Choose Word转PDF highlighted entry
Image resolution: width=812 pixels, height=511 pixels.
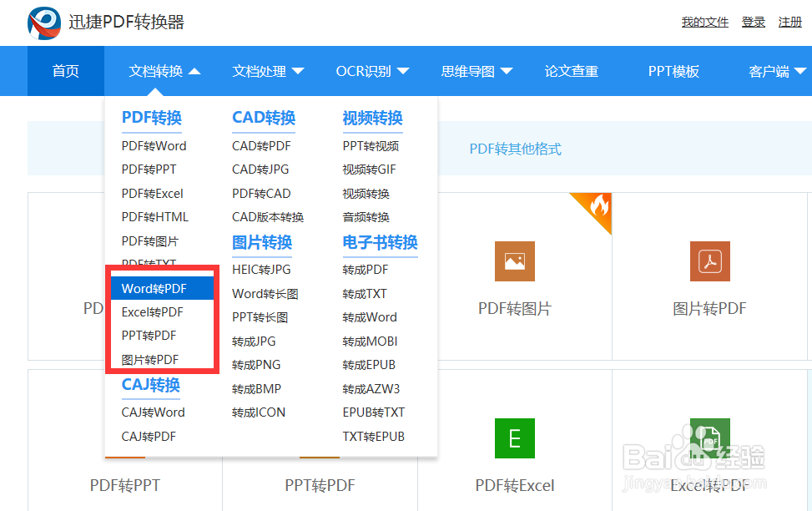[162, 288]
